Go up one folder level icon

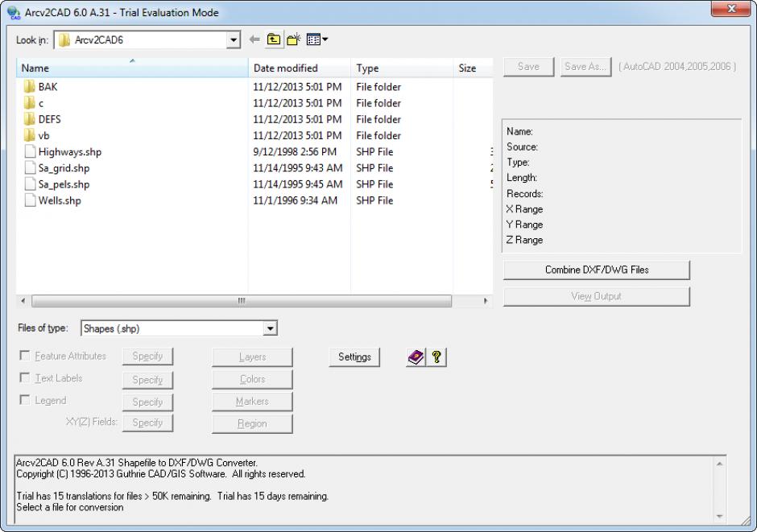coord(274,39)
